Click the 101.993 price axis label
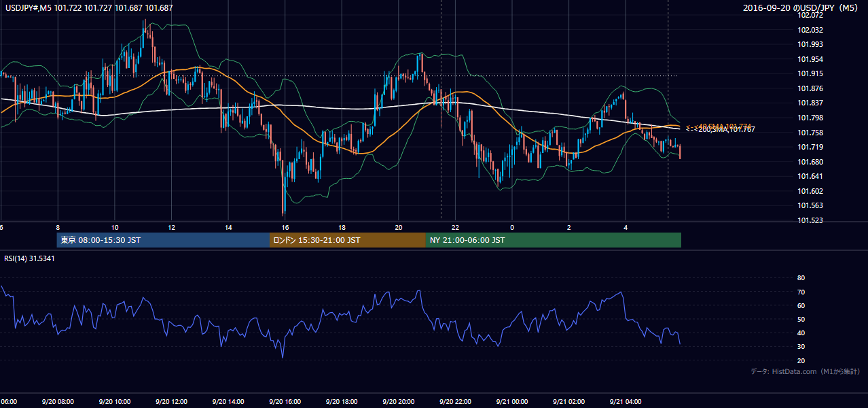The image size is (868, 408). coord(810,44)
